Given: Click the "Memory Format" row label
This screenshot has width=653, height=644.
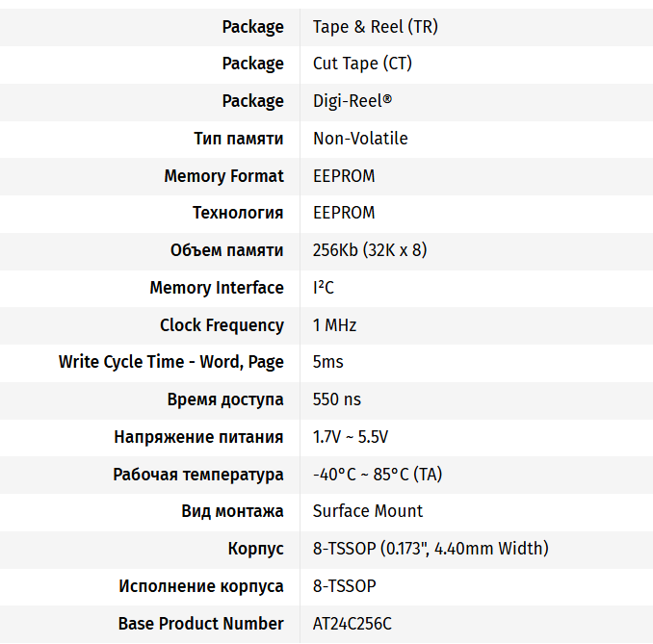Looking at the screenshot, I should point(223,176).
